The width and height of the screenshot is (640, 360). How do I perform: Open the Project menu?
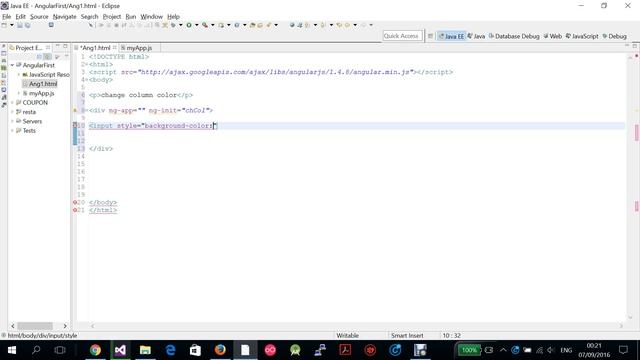pyautogui.click(x=112, y=17)
